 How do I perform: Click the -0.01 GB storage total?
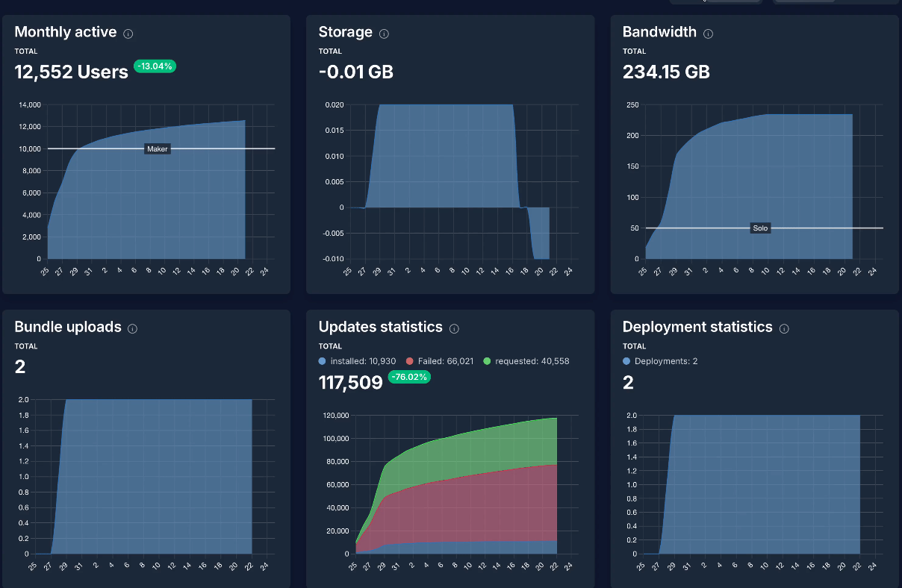tap(355, 72)
